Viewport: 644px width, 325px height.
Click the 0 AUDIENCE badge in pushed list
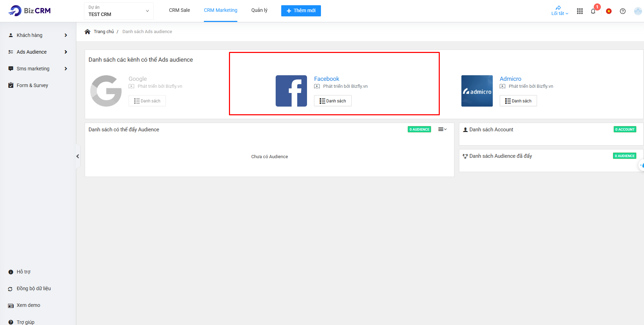625,156
